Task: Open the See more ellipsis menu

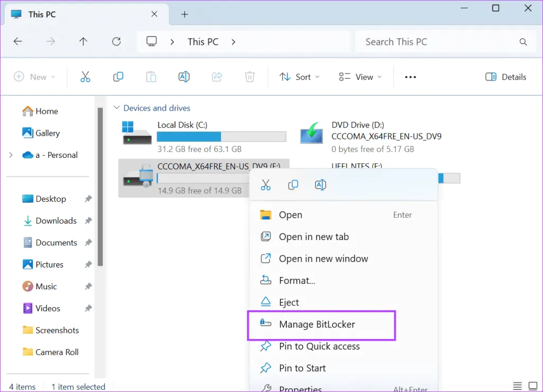Action: point(410,77)
